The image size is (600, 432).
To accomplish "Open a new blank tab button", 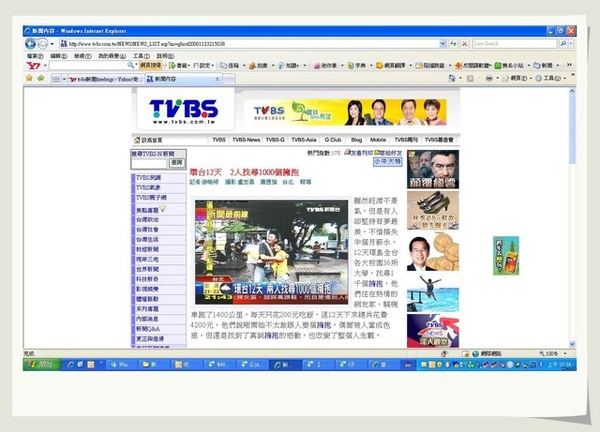I will pyautogui.click(x=229, y=79).
